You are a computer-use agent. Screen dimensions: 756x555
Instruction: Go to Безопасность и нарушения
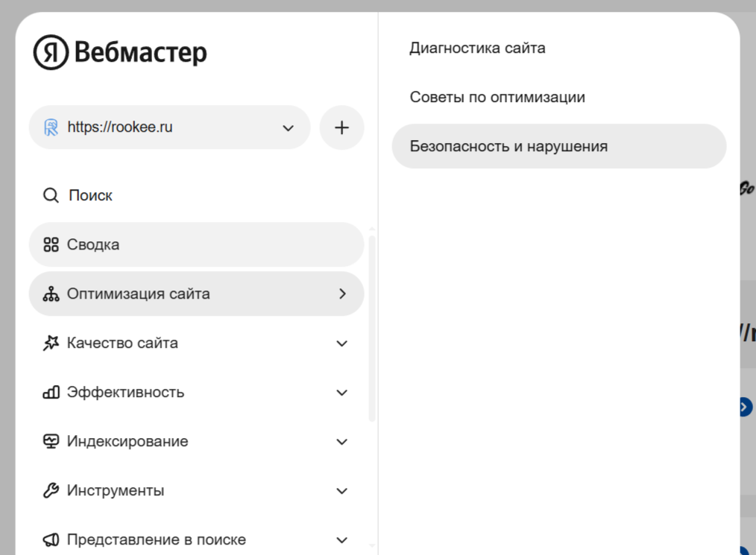(508, 147)
